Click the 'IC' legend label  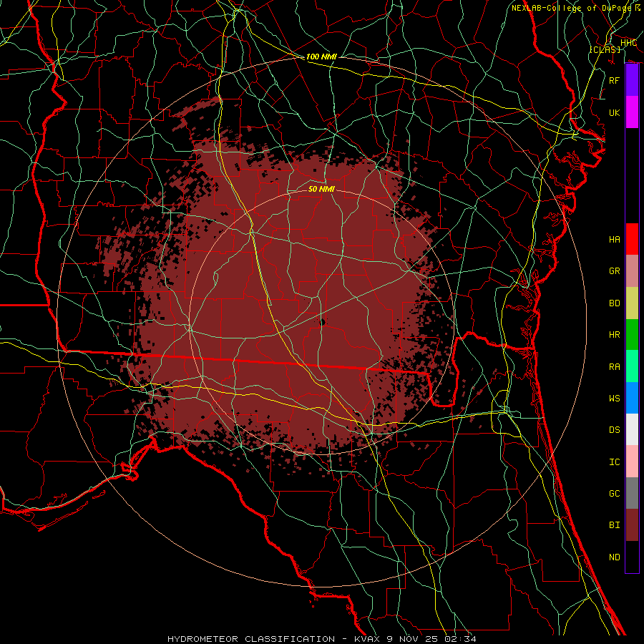tap(614, 462)
